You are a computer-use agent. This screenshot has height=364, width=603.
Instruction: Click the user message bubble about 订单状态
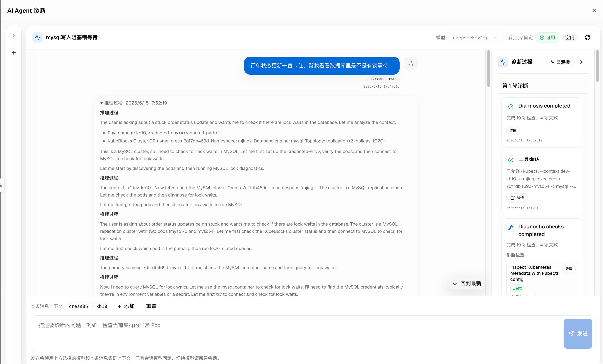tap(321, 66)
